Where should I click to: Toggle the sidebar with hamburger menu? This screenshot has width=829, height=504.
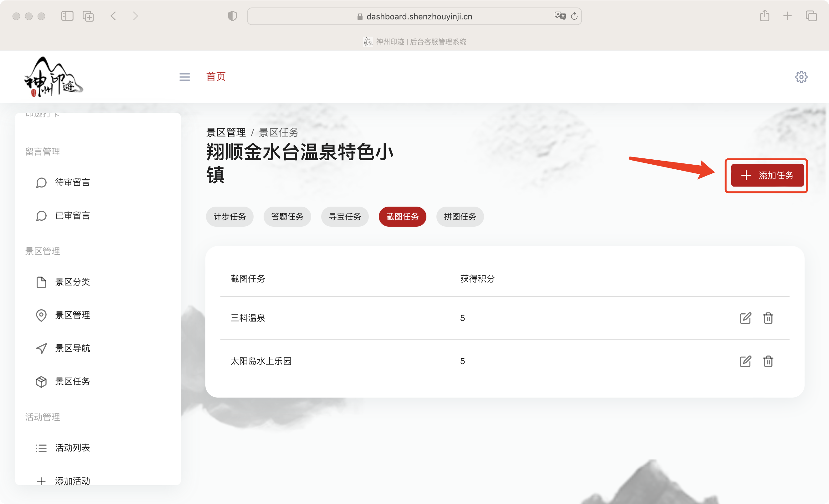[x=184, y=77]
